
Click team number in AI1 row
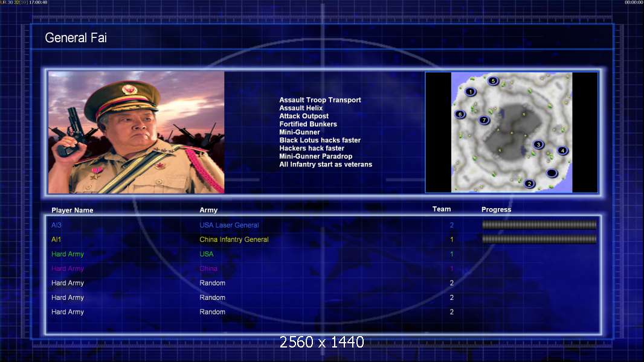[x=452, y=240]
